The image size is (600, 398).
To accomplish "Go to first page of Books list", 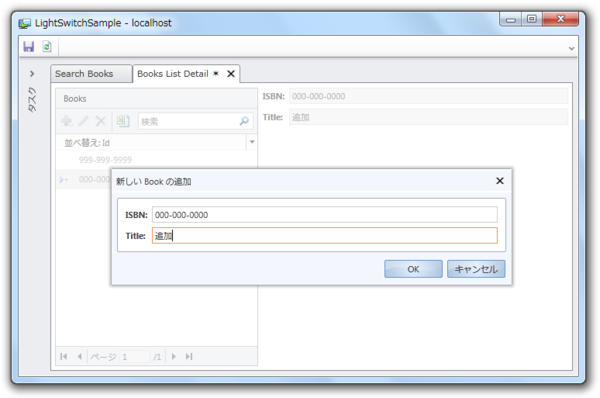I will pyautogui.click(x=64, y=357).
